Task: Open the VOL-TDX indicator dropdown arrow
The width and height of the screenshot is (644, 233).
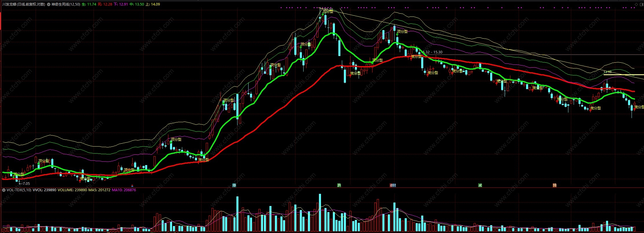Action: (x=4, y=190)
